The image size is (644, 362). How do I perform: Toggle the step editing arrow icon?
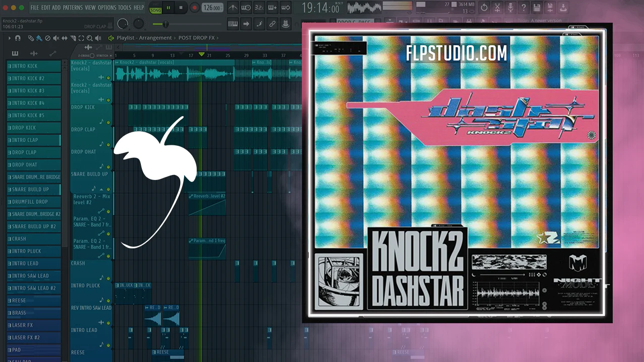246,24
